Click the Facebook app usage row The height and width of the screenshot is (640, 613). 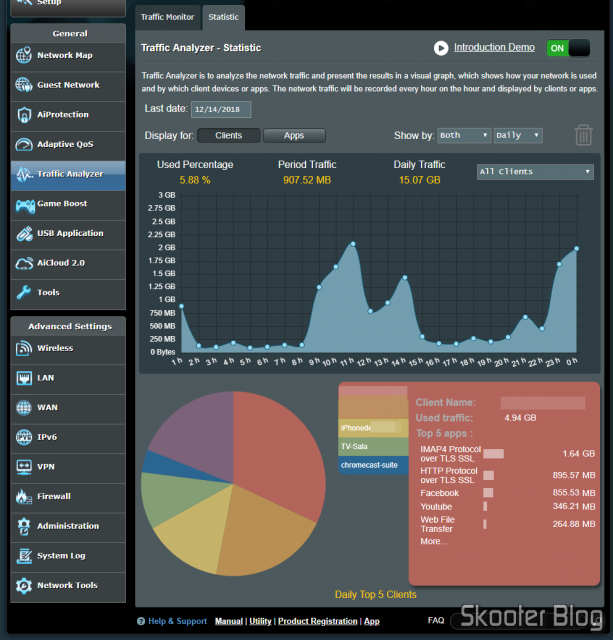point(507,493)
